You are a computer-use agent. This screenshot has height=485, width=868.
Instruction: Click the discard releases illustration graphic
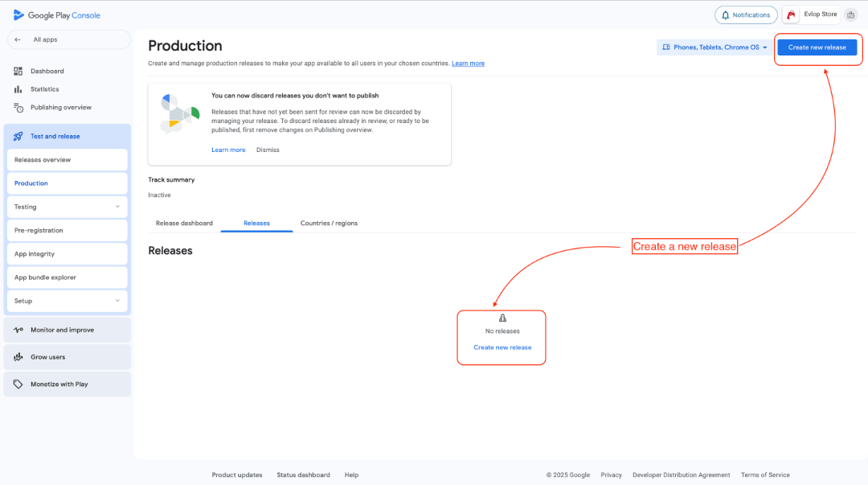tap(179, 113)
